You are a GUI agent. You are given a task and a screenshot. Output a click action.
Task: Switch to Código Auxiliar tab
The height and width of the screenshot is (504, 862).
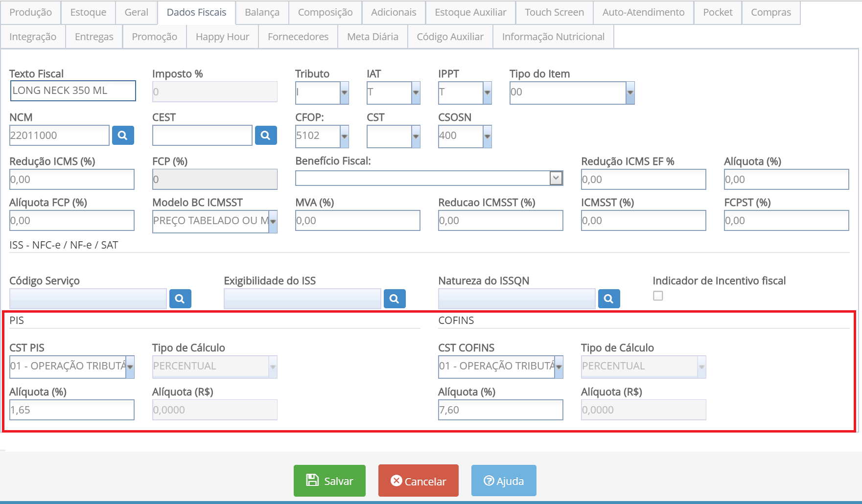(x=450, y=37)
